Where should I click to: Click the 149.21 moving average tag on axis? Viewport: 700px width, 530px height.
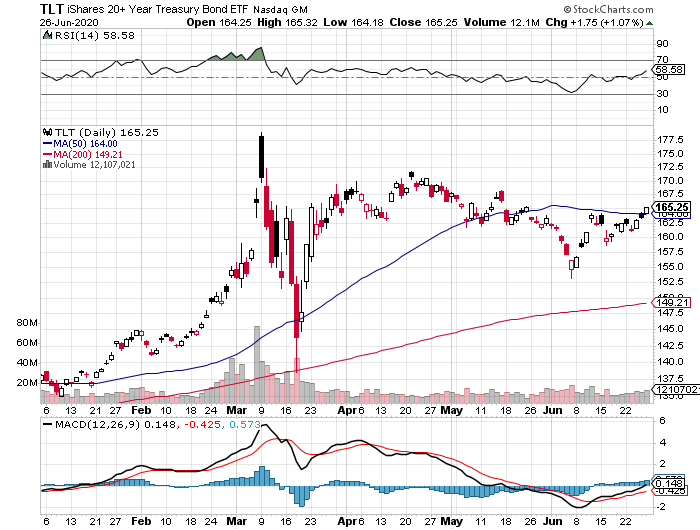(x=672, y=303)
